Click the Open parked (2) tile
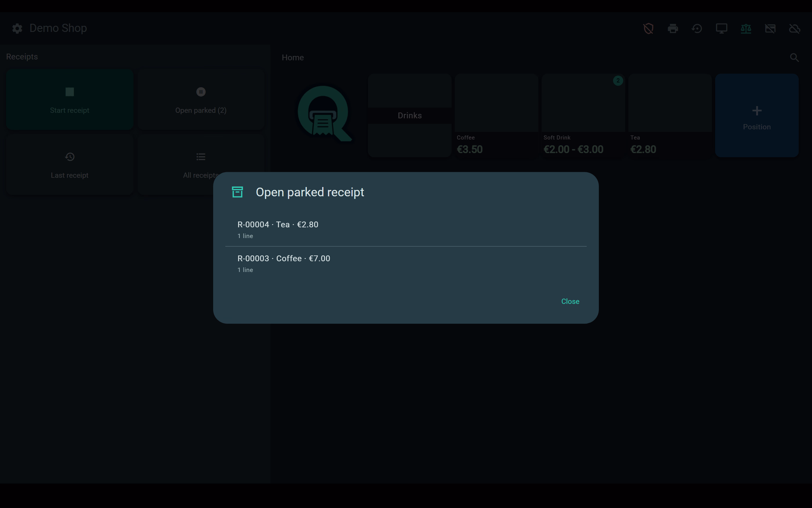This screenshot has width=812, height=508. [x=201, y=99]
